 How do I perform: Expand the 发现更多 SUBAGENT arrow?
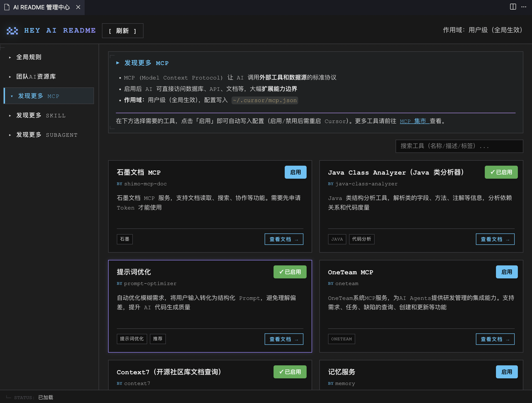pyautogui.click(x=10, y=135)
